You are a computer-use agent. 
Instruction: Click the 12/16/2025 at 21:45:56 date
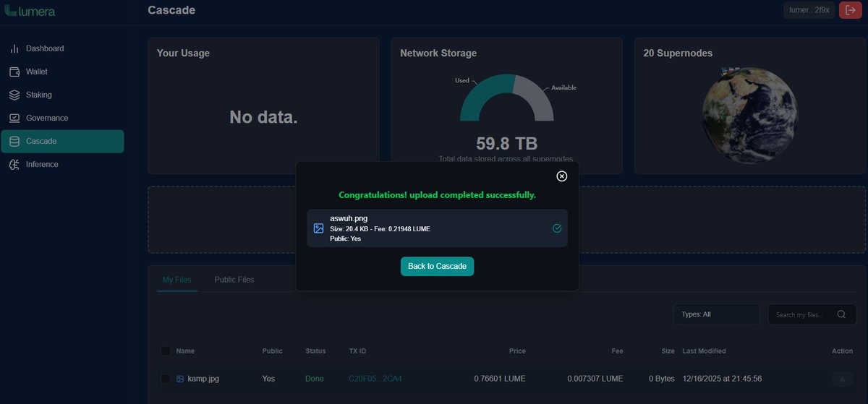pos(723,379)
